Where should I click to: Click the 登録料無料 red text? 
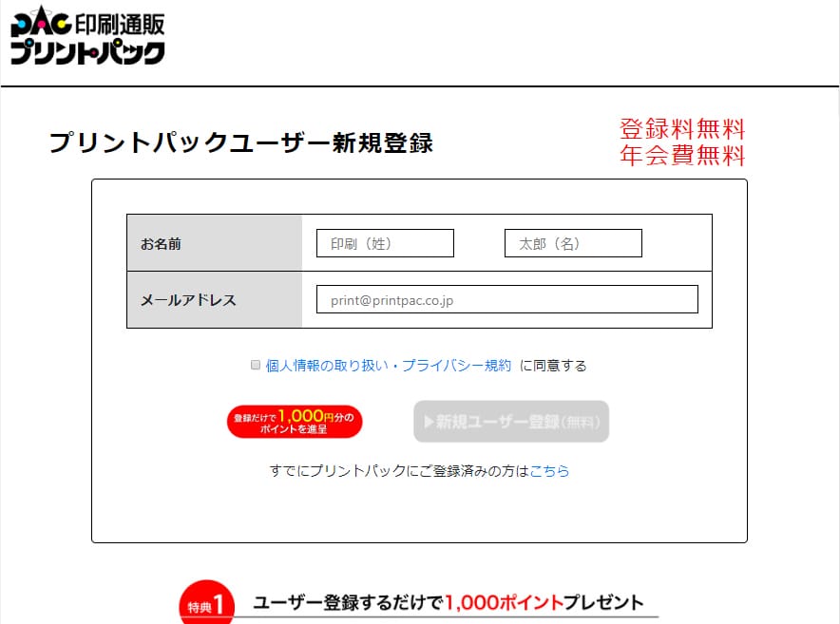pyautogui.click(x=682, y=129)
